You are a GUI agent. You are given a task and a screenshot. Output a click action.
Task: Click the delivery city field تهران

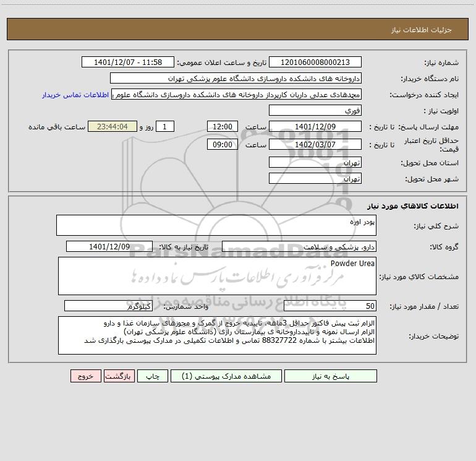tap(315, 179)
